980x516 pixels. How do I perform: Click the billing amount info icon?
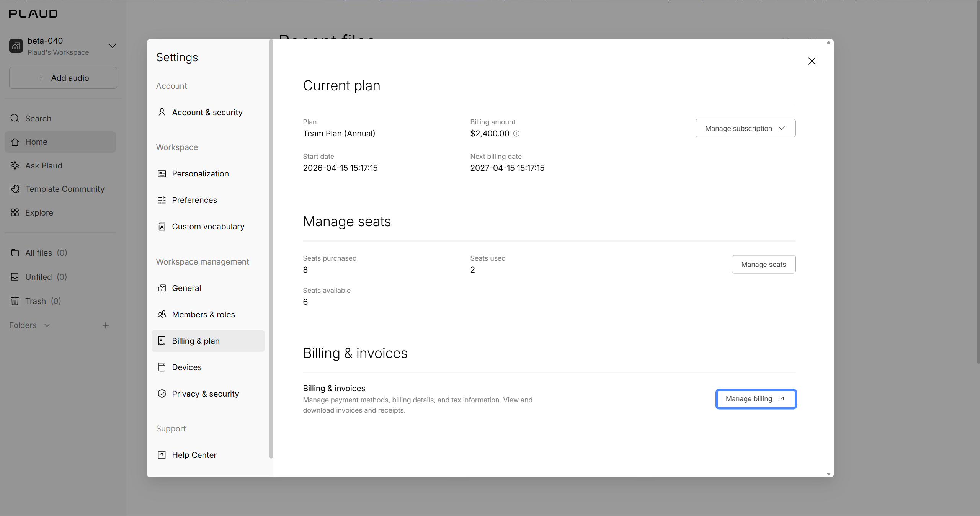point(516,134)
